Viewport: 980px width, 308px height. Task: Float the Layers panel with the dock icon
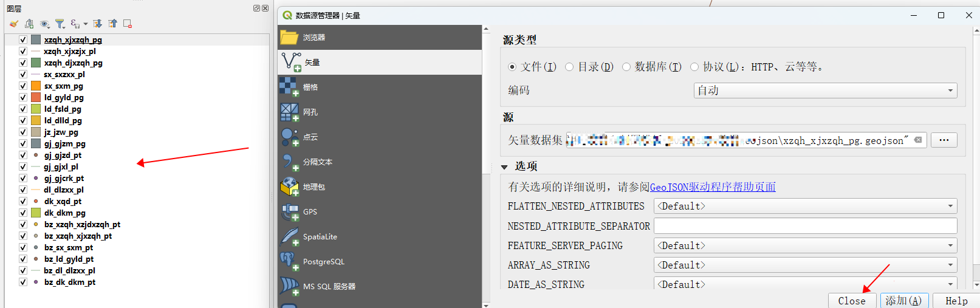click(x=256, y=9)
